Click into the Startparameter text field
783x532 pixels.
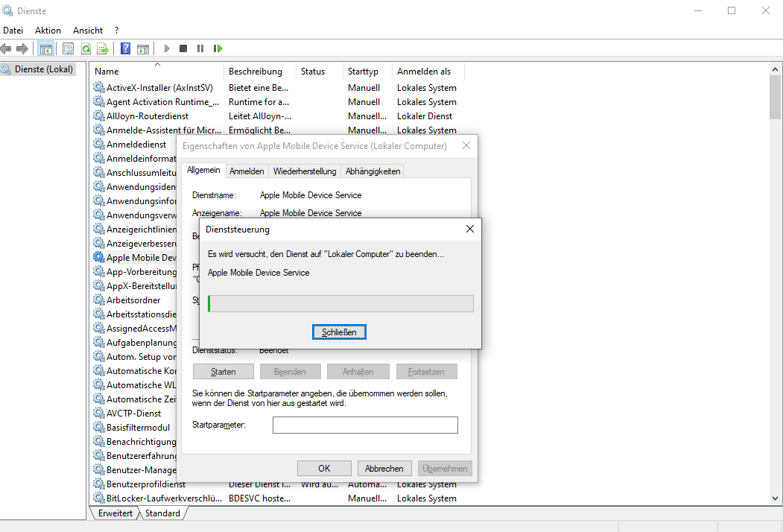point(365,425)
